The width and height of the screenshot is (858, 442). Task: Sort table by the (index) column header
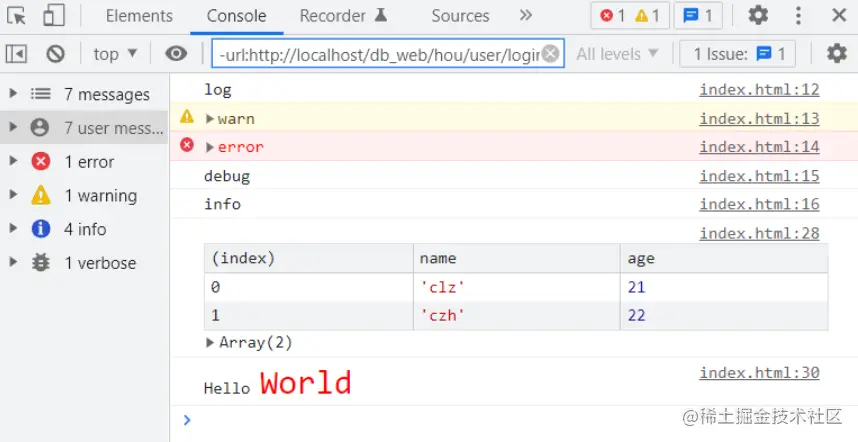point(309,258)
